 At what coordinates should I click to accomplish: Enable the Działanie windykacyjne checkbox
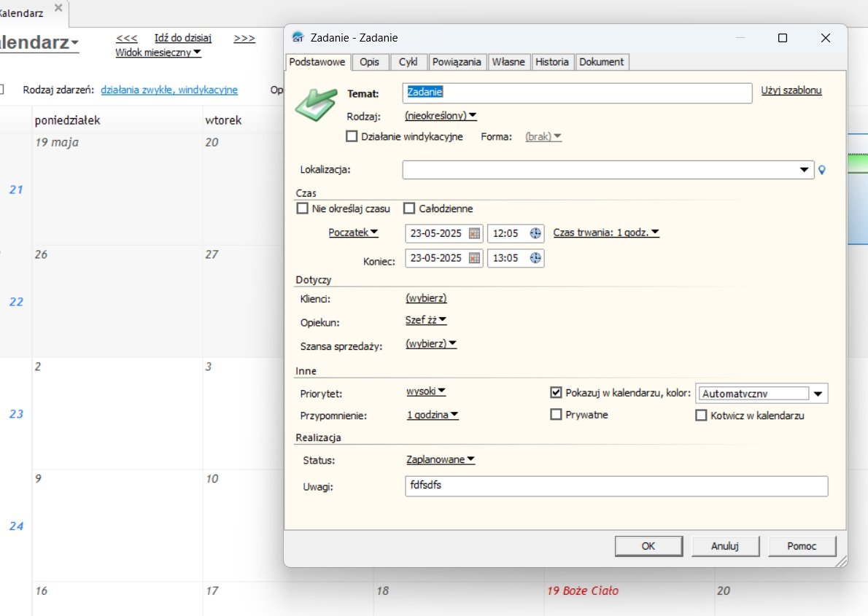coord(352,136)
